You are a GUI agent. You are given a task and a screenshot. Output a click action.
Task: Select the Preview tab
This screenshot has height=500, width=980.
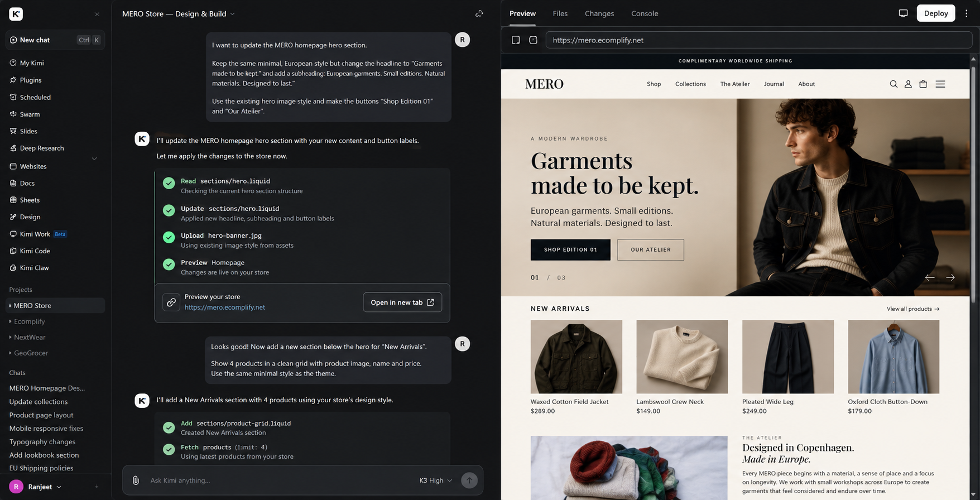(522, 14)
